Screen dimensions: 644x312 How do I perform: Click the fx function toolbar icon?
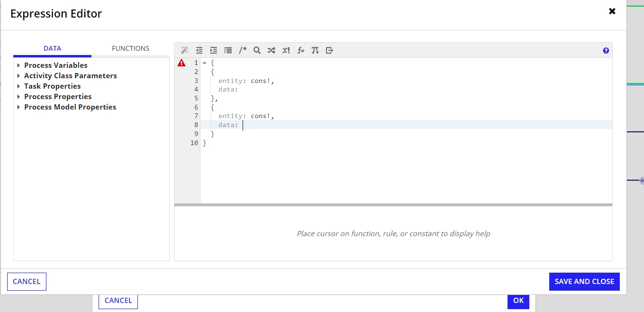tap(300, 50)
